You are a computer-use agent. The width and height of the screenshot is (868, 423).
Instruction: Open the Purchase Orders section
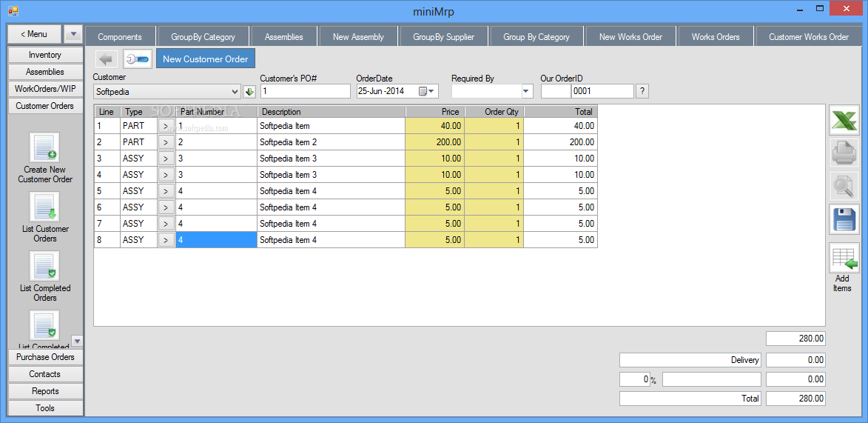(x=45, y=357)
